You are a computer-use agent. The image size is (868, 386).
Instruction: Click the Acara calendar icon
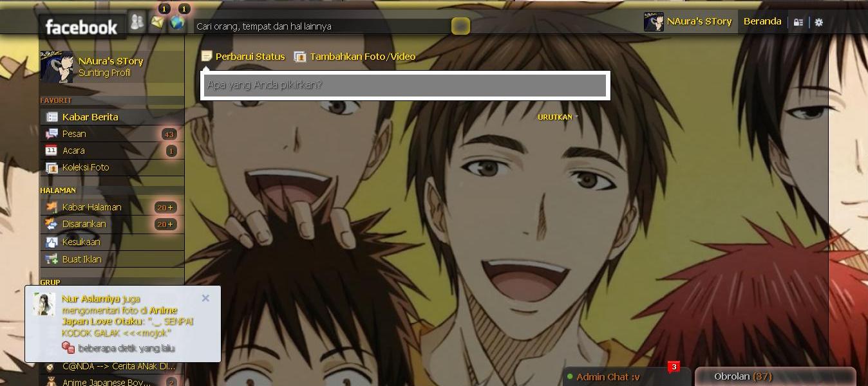click(52, 151)
